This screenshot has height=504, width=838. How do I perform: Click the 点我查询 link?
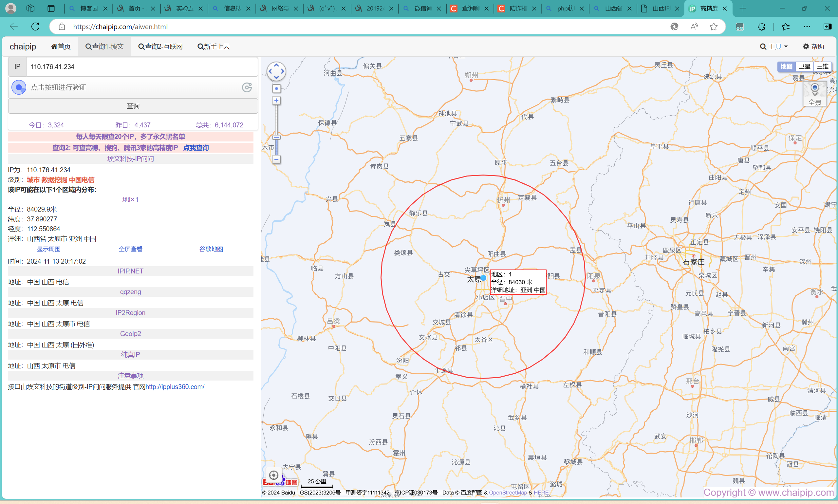[x=196, y=148]
